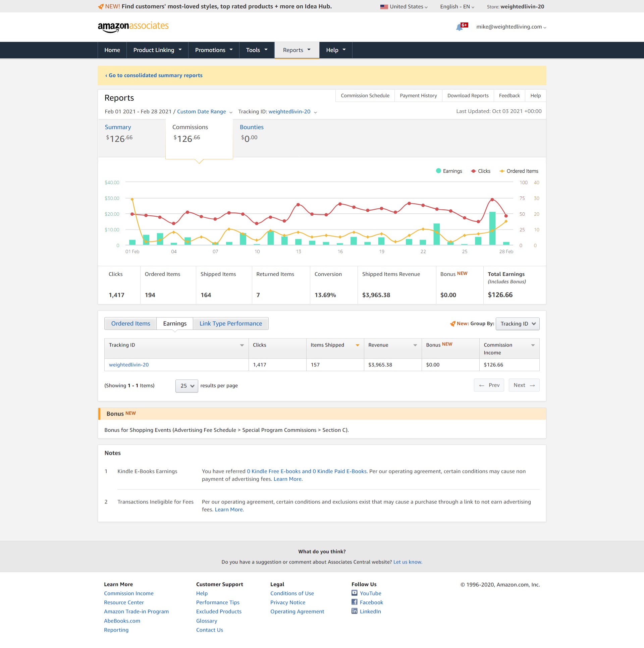Image resolution: width=644 pixels, height=648 pixels.
Task: Click Help in the Reports header
Action: [535, 96]
